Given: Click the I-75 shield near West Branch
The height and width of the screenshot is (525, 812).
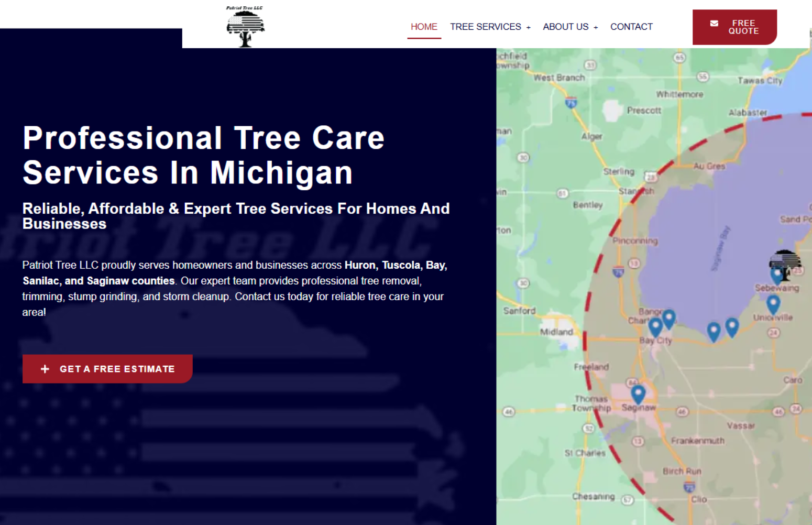Looking at the screenshot, I should pos(571,103).
